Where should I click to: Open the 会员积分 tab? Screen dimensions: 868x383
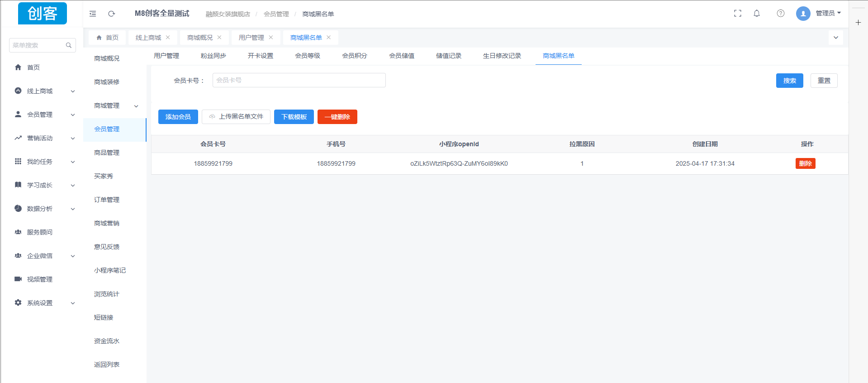(355, 56)
